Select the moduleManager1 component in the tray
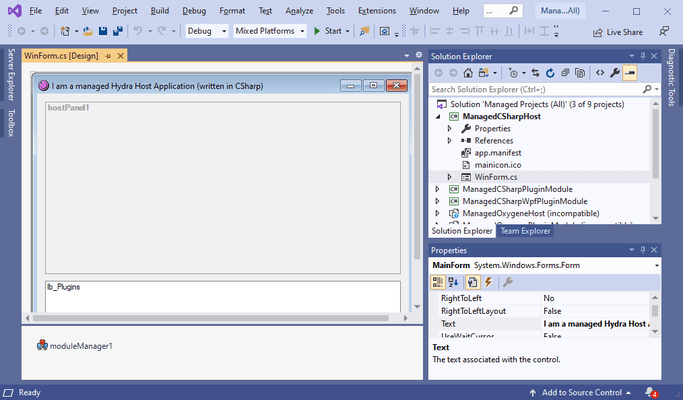Viewport: 683px width, 400px height. coord(75,346)
